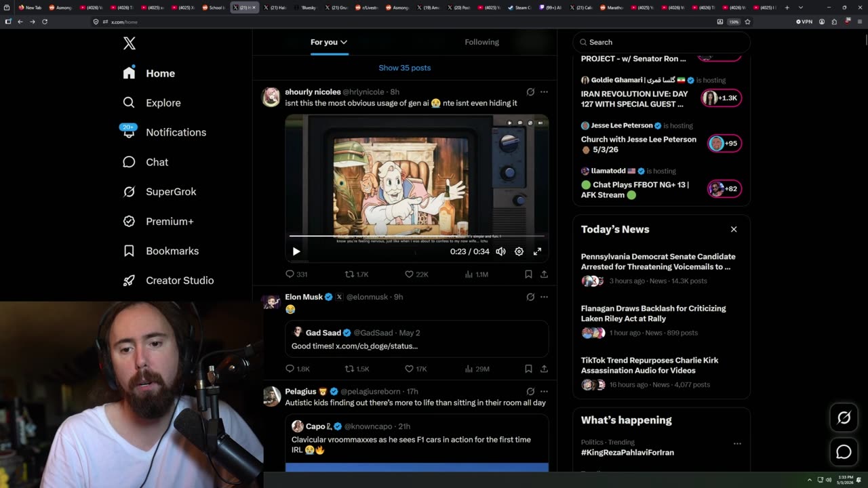The width and height of the screenshot is (868, 488).
Task: Open video settings gear
Action: click(x=519, y=251)
